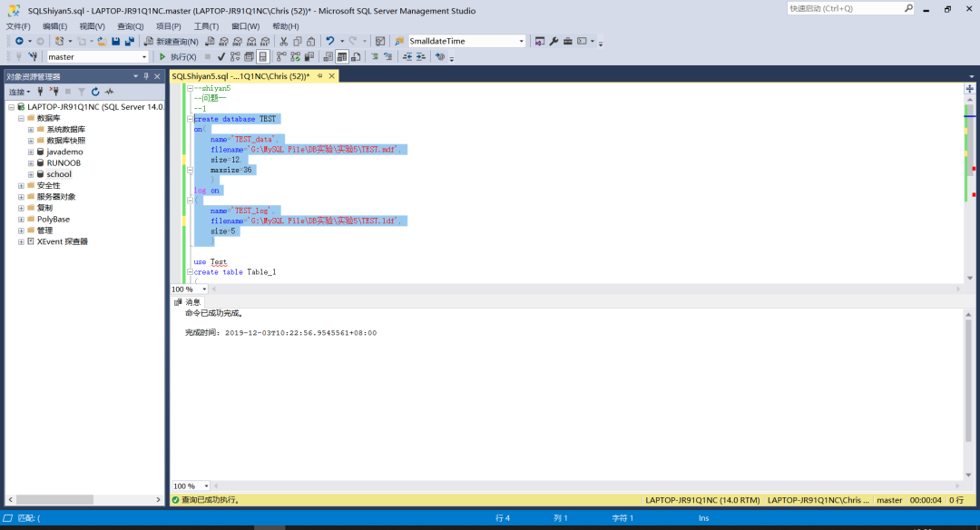Open 帮助(H) menu
980x530 pixels.
(286, 26)
